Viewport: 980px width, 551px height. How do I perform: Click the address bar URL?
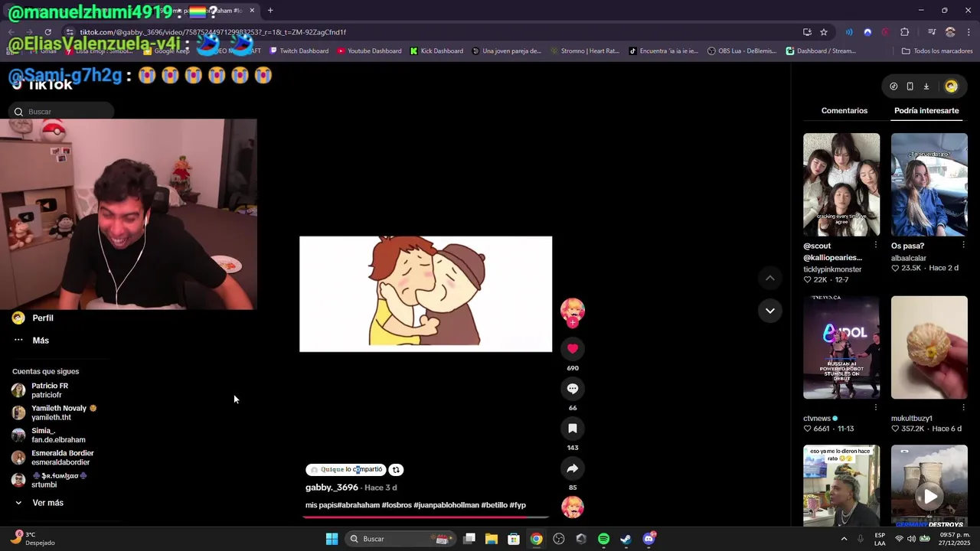click(213, 32)
